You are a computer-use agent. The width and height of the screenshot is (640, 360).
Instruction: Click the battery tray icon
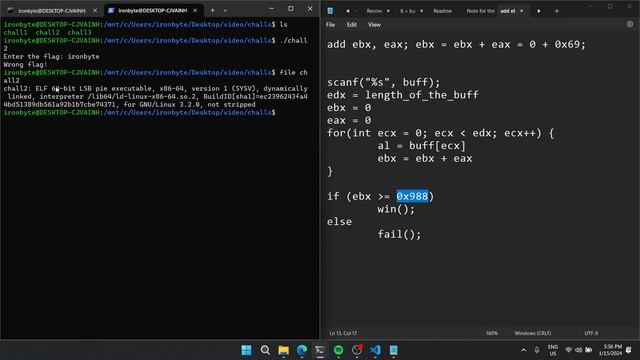(589, 350)
